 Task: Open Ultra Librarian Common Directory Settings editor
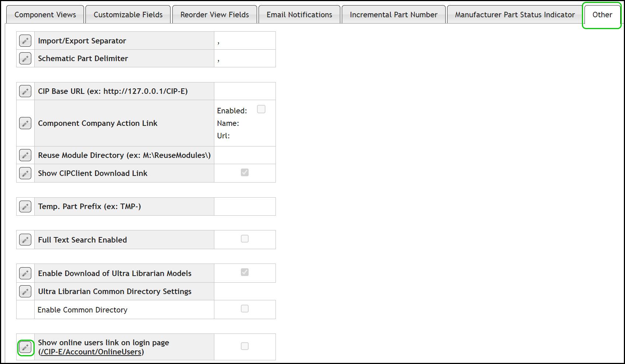point(25,291)
